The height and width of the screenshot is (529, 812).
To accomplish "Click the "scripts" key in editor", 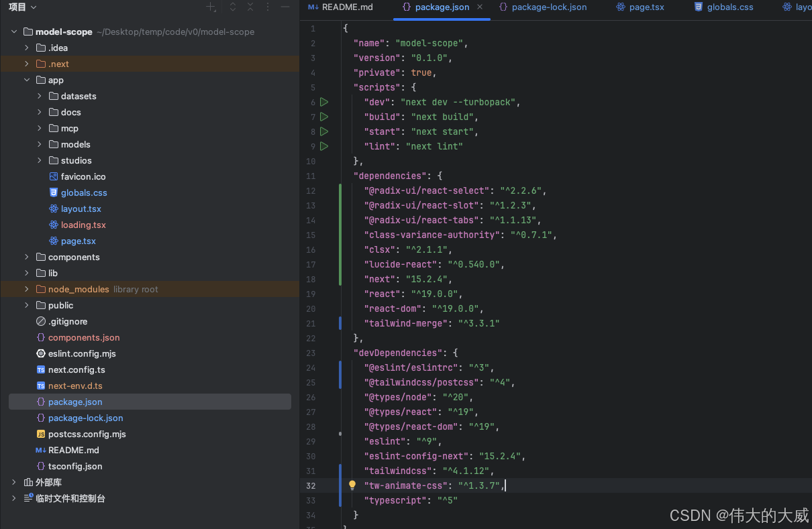I will pos(376,87).
